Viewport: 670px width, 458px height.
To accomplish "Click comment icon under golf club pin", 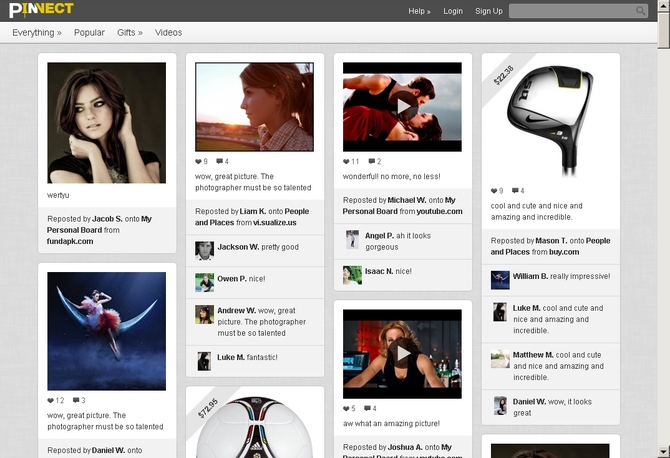I will tap(515, 191).
